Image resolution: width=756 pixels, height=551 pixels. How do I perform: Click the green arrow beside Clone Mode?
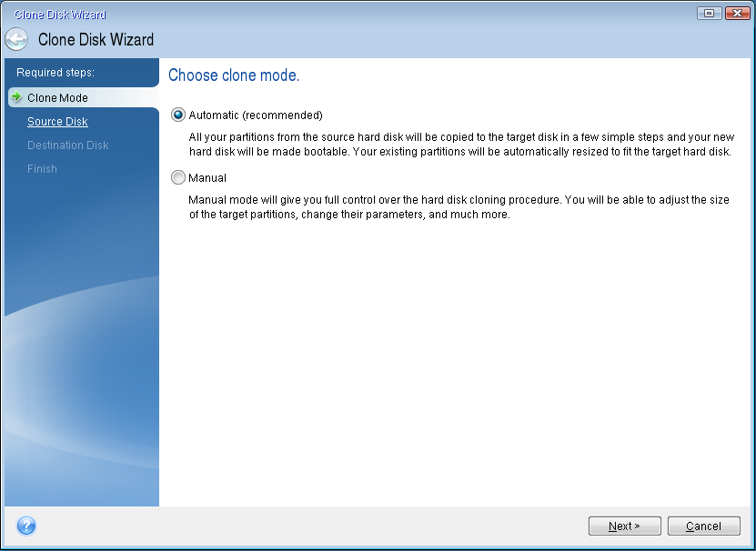tap(16, 97)
